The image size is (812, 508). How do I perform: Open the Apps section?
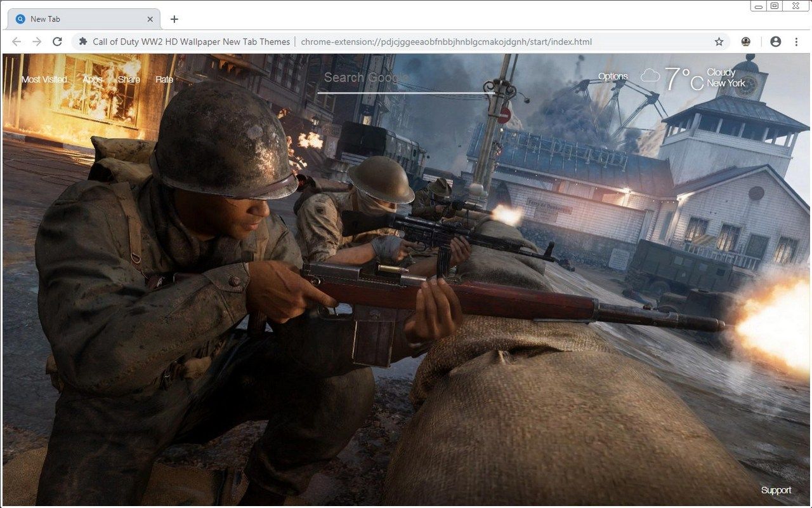[92, 79]
